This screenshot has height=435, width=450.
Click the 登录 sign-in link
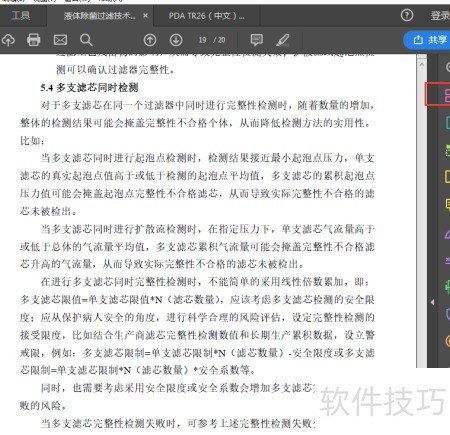pos(441,15)
